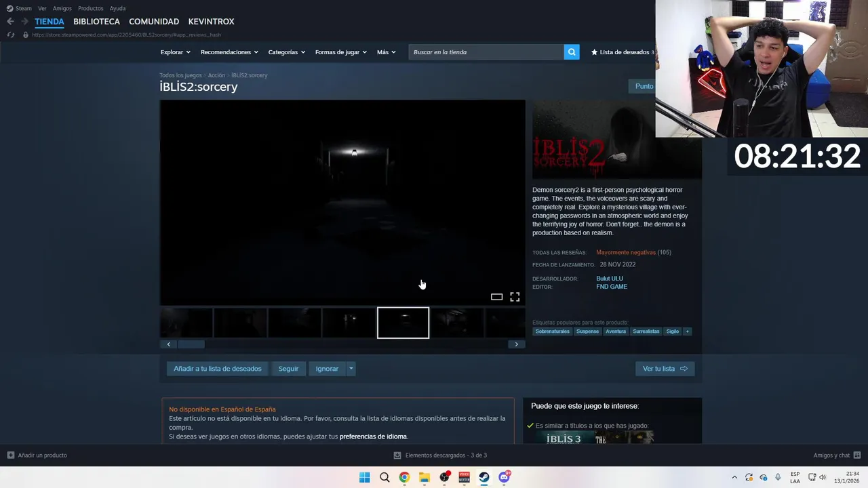The height and width of the screenshot is (488, 868).
Task: Click the Aventura tag
Action: click(616, 331)
